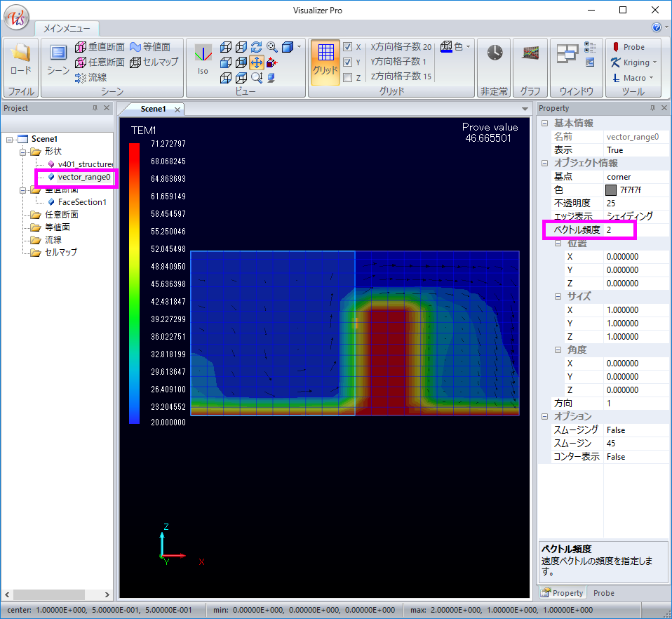Open the グラフ chart icon
Screen dimensions: 672x619
[530, 53]
